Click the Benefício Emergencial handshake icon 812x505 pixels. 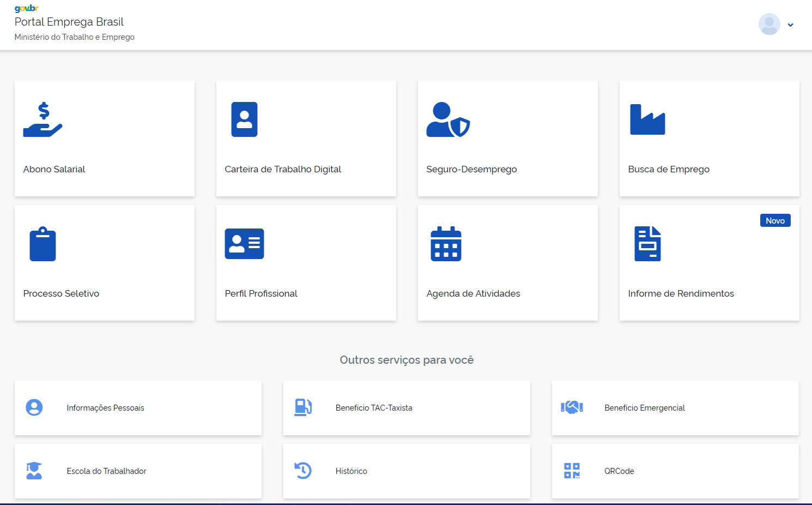point(572,407)
